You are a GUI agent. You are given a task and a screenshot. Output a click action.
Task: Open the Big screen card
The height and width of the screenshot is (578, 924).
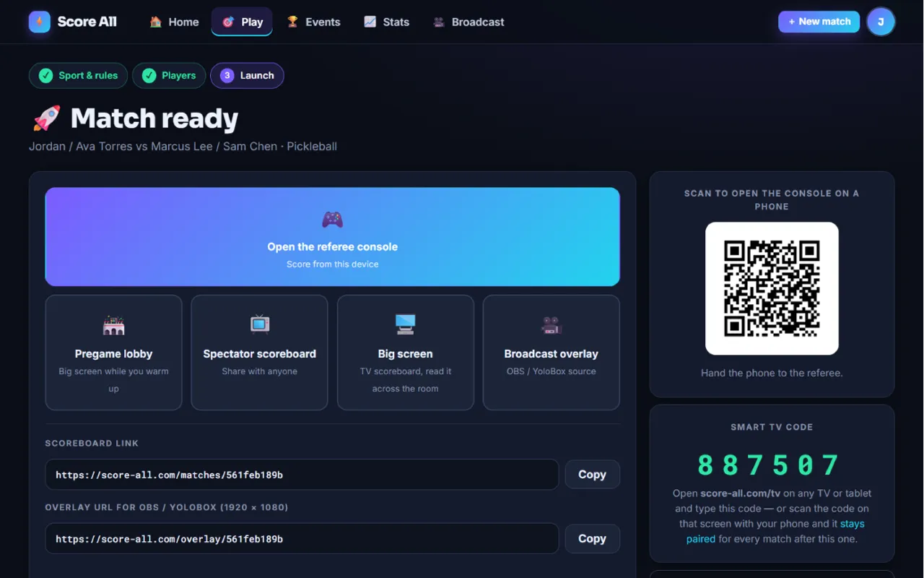[x=406, y=353]
